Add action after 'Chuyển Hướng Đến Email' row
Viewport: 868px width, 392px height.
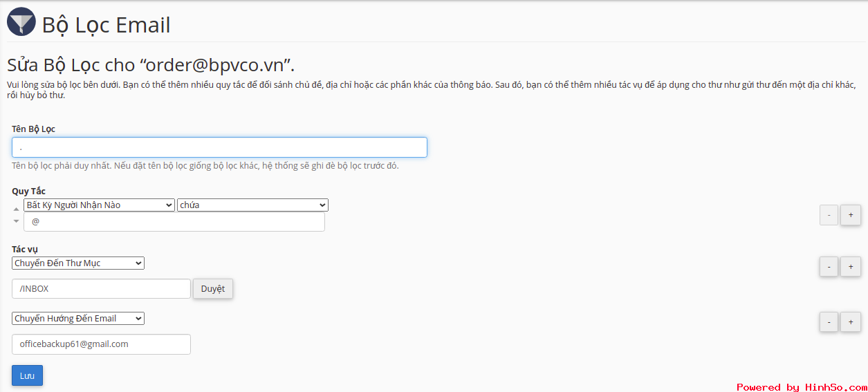click(x=851, y=321)
